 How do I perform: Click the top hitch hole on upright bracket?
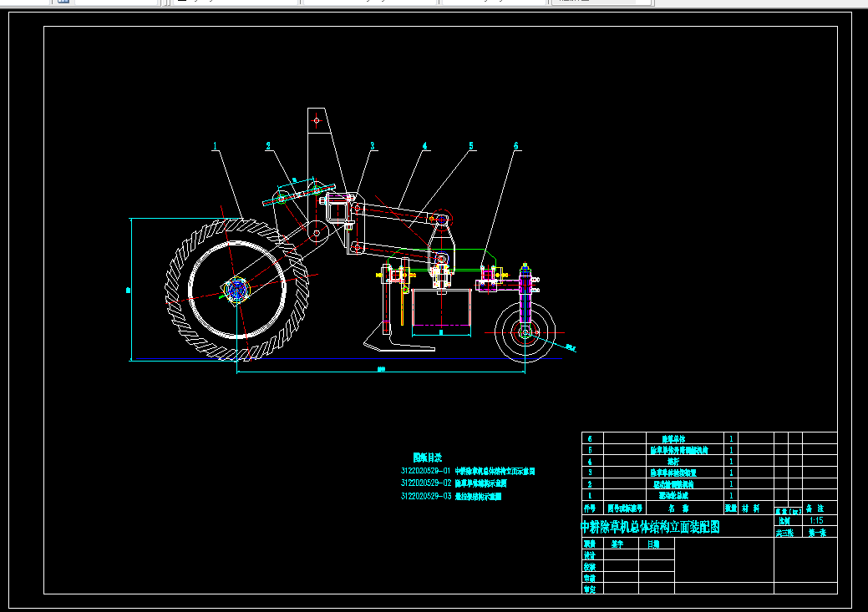pyautogui.click(x=317, y=120)
